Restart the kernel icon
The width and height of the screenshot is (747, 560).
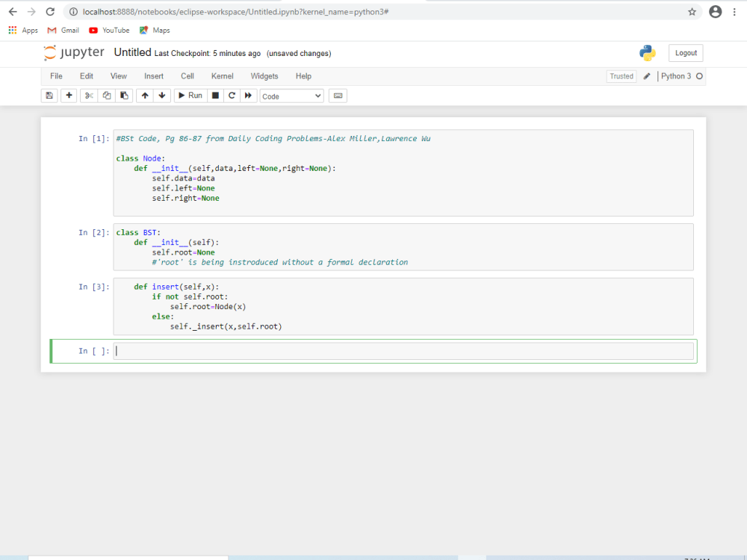click(232, 96)
